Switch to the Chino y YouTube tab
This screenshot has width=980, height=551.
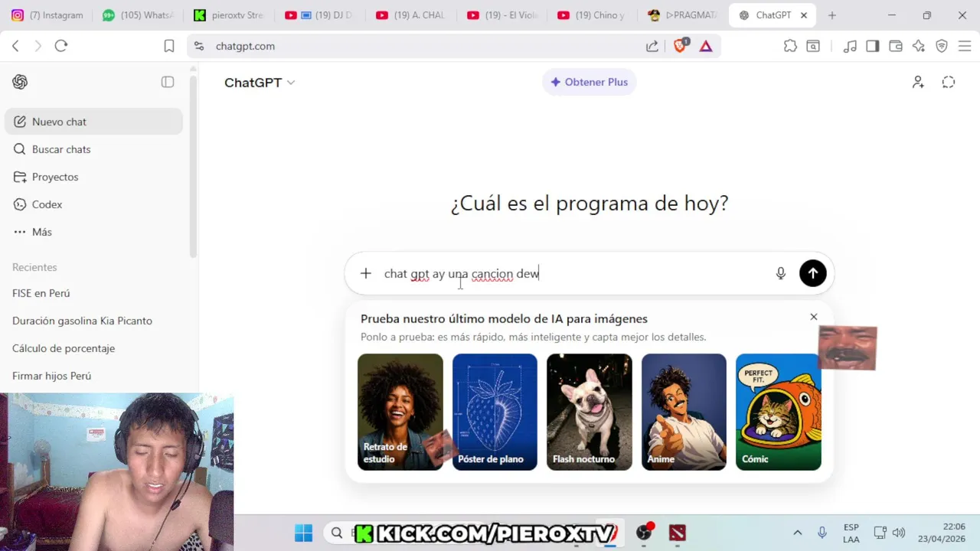pyautogui.click(x=593, y=15)
